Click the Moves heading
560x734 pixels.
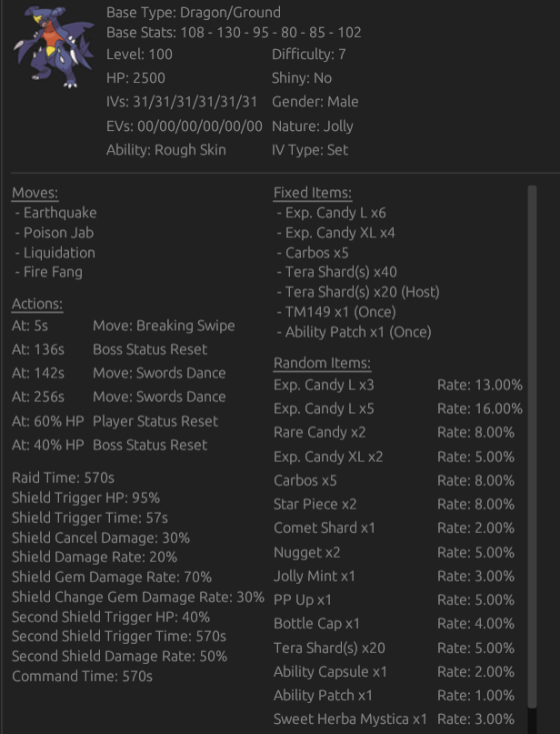(35, 193)
